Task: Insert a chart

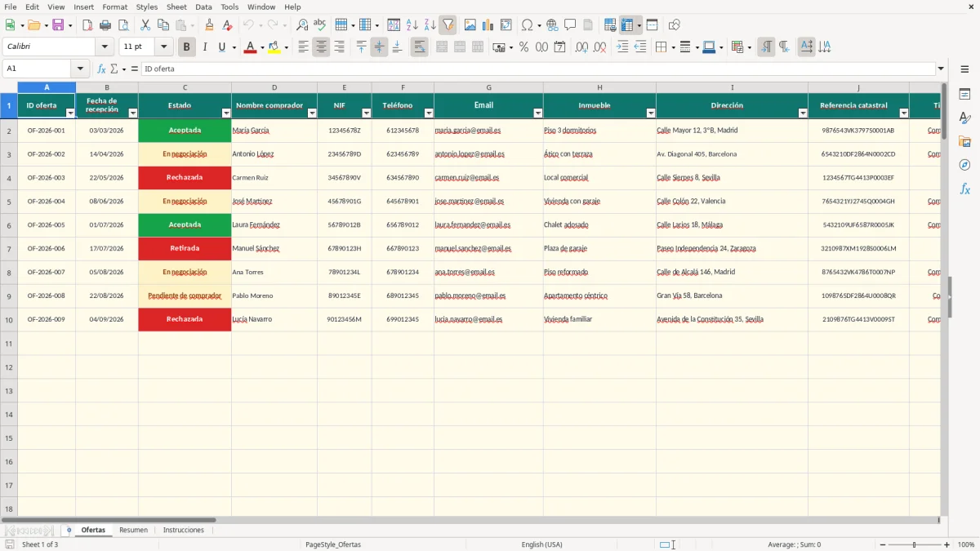Action: pyautogui.click(x=488, y=25)
